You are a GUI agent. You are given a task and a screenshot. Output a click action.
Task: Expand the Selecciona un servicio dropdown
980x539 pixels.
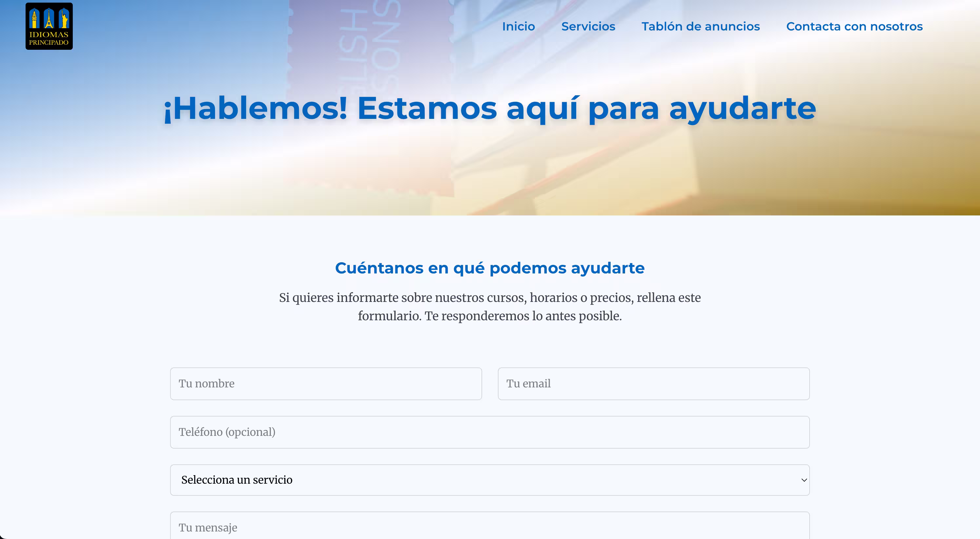[489, 480]
